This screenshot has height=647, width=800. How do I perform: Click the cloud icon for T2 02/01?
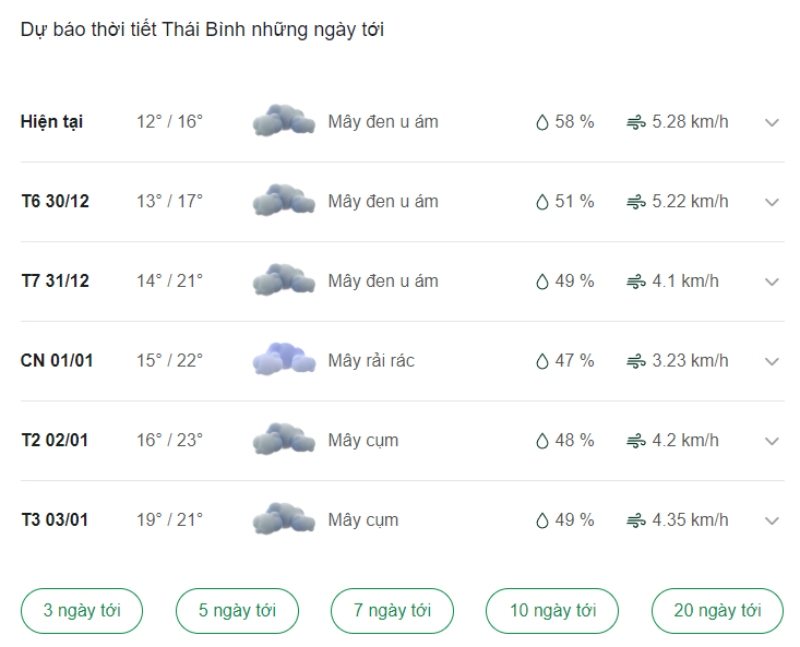point(284,439)
